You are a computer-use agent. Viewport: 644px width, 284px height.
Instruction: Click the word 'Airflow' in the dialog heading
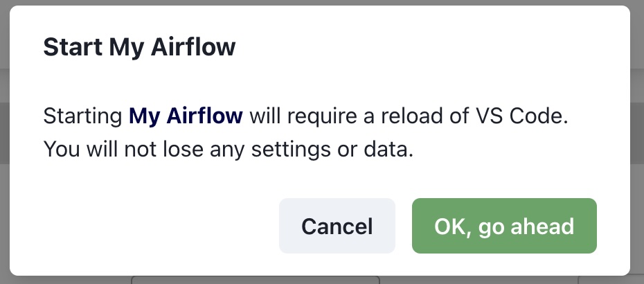click(193, 46)
